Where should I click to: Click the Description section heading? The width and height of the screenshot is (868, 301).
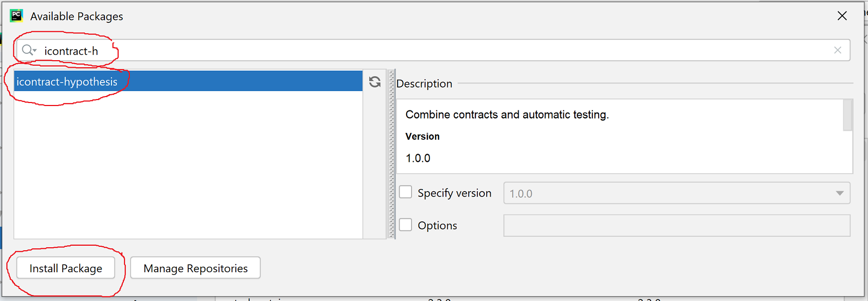pyautogui.click(x=424, y=84)
